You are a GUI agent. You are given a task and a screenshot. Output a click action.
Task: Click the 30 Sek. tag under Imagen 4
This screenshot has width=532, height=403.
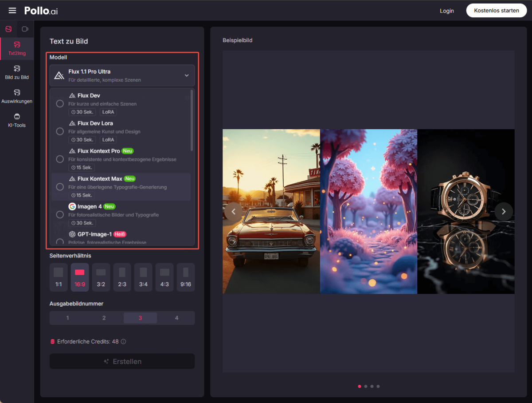[x=82, y=223]
